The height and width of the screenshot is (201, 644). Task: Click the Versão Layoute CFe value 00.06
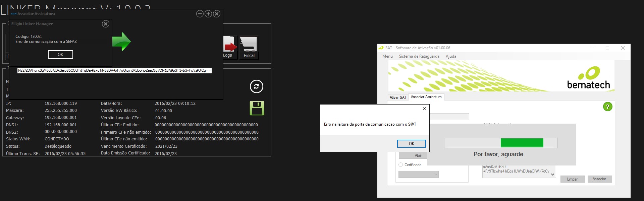161,118
